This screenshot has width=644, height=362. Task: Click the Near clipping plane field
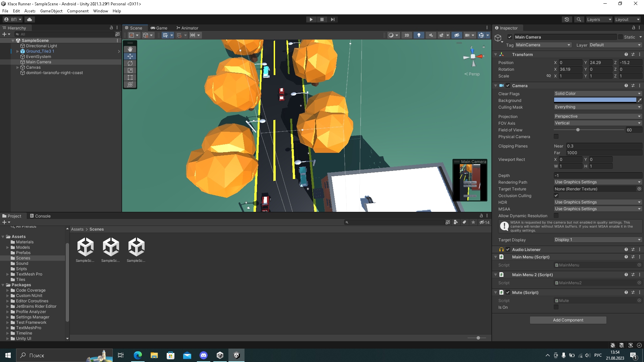(604, 146)
